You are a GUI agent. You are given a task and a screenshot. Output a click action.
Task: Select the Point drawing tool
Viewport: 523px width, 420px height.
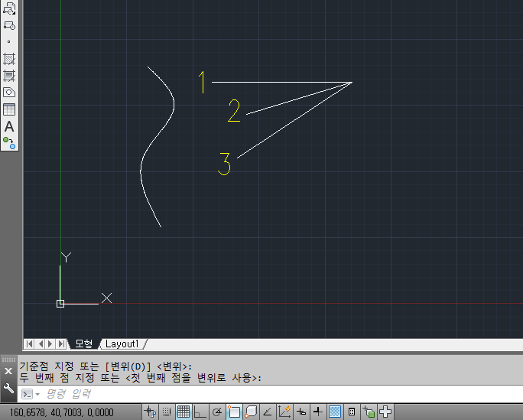(x=9, y=42)
